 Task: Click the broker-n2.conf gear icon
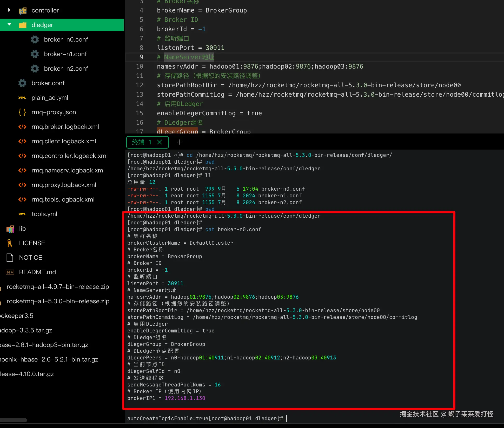click(x=35, y=69)
